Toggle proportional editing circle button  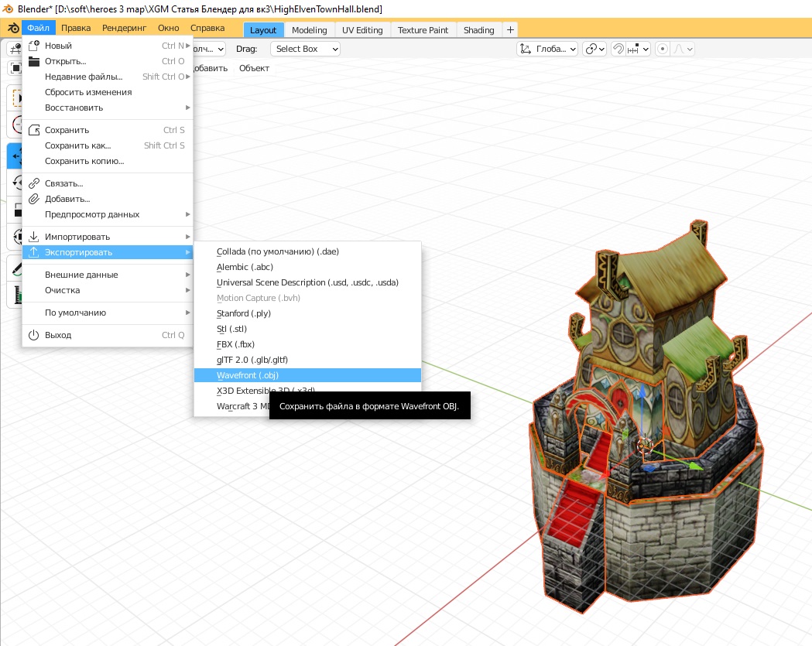(x=662, y=49)
